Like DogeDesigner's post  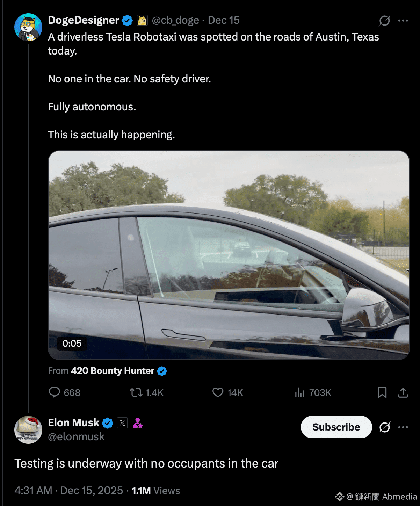coord(218,392)
